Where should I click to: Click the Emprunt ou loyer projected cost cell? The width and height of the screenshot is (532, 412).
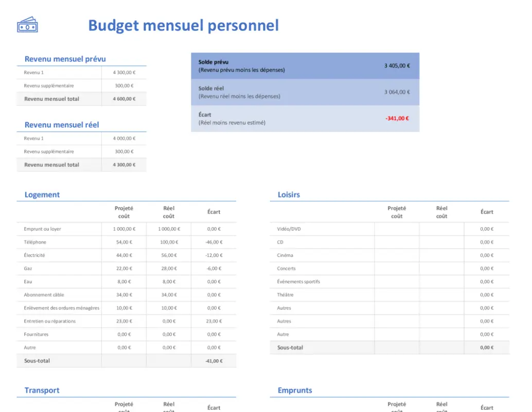(x=123, y=229)
